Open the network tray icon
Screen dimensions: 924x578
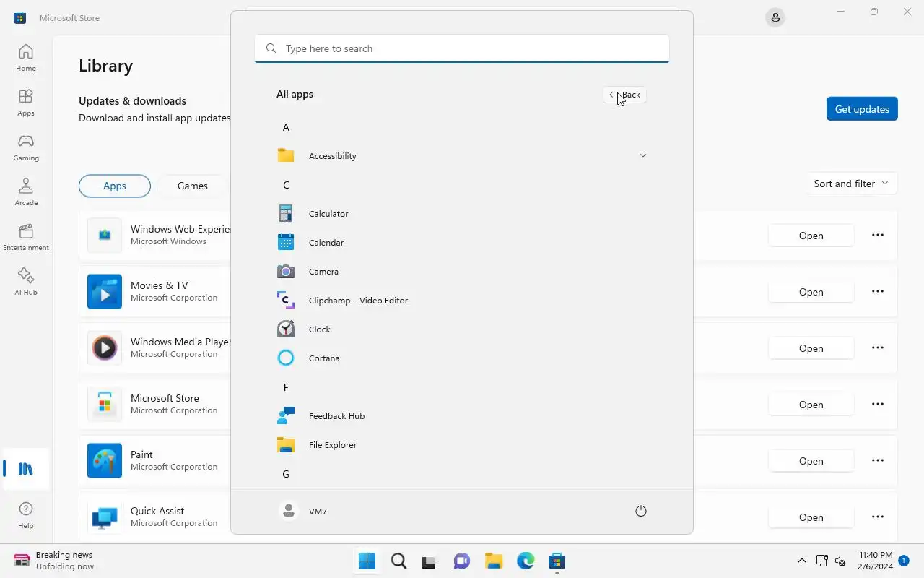tap(821, 561)
